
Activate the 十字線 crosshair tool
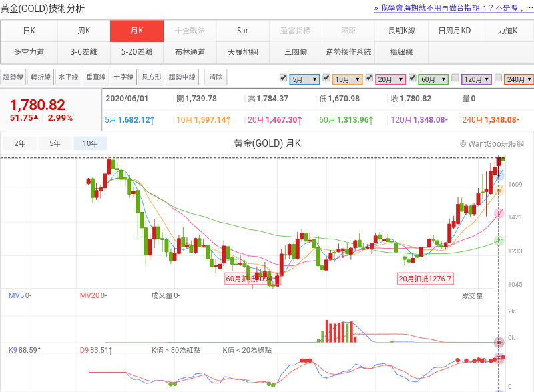tap(123, 77)
